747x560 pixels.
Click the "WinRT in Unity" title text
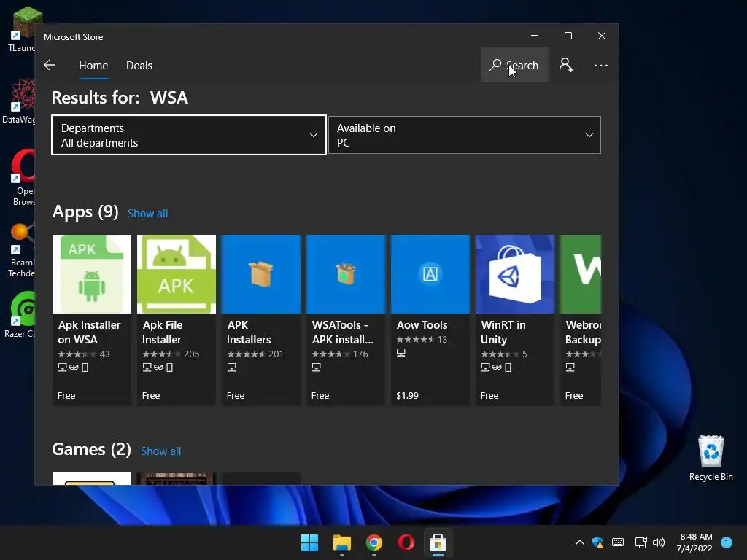(503, 332)
